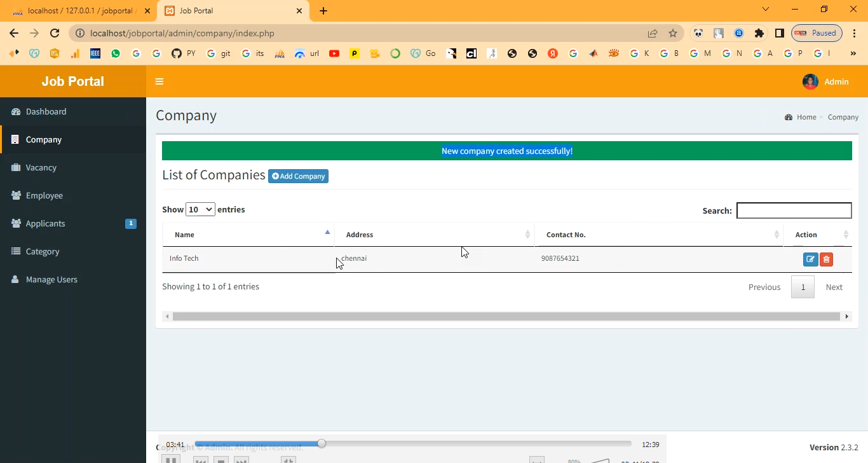The width and height of the screenshot is (868, 463).
Task: Delete the Info Tech company row
Action: click(826, 259)
